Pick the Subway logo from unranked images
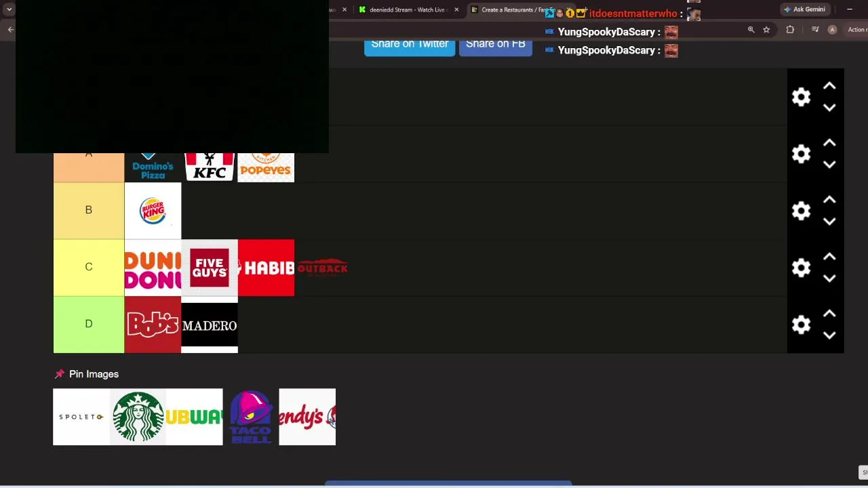Screen dimensions: 868x488 (x=195, y=417)
